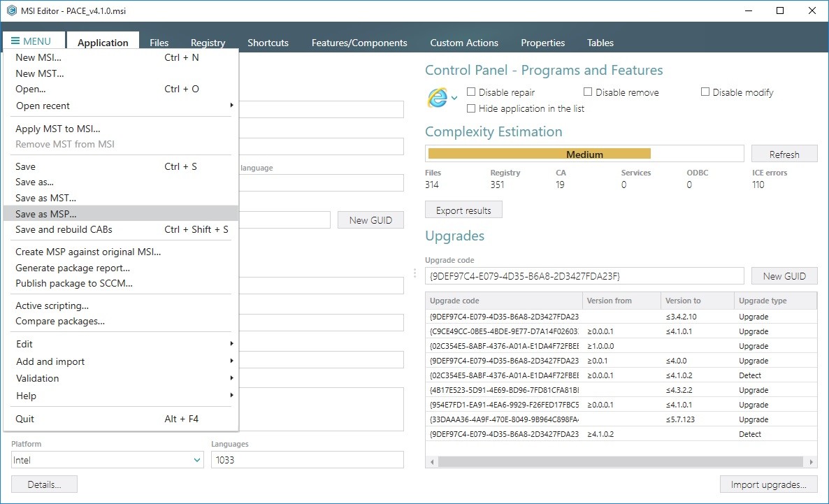Expand the Validation submenu
Screen dimensions: 829x504
[120, 378]
